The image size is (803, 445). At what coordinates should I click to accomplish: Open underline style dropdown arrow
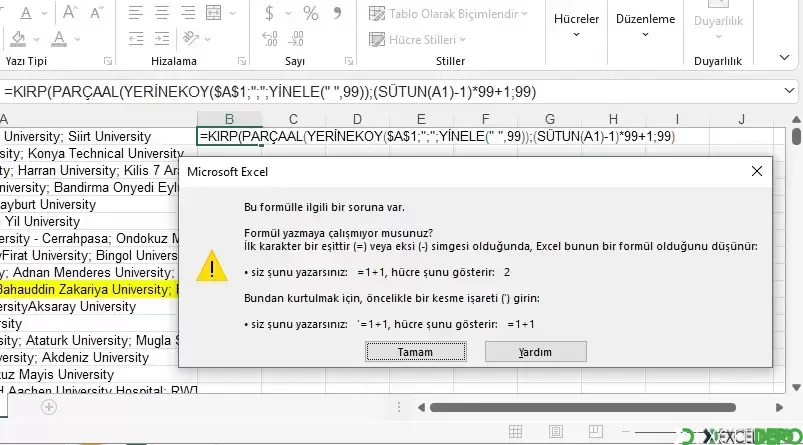(x=44, y=13)
